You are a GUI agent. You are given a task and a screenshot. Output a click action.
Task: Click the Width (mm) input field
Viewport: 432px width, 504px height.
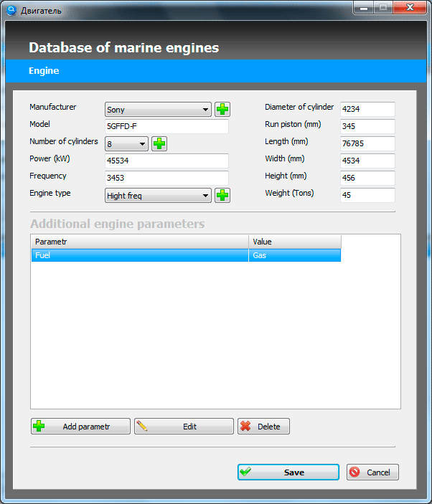tap(367, 161)
